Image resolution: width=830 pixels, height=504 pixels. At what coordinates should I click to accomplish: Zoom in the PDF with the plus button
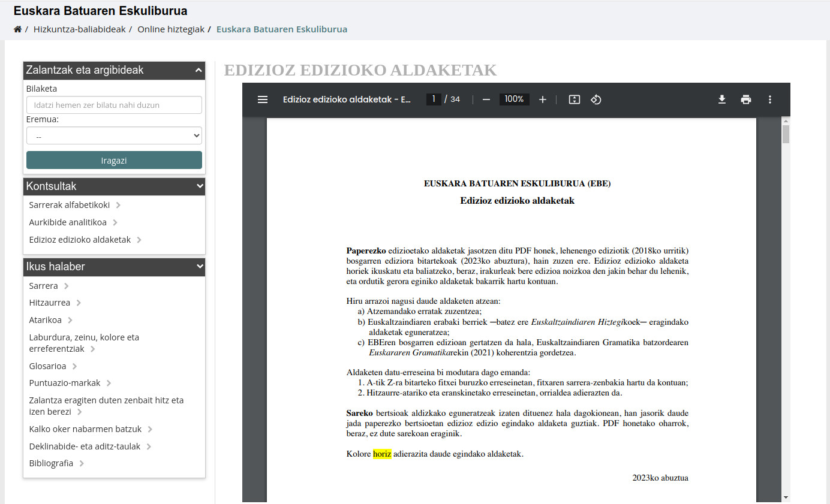[x=543, y=99]
